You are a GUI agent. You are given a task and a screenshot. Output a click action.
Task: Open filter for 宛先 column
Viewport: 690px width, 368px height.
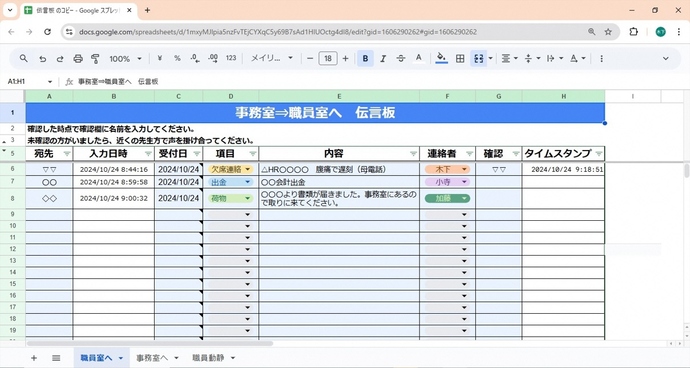(67, 154)
